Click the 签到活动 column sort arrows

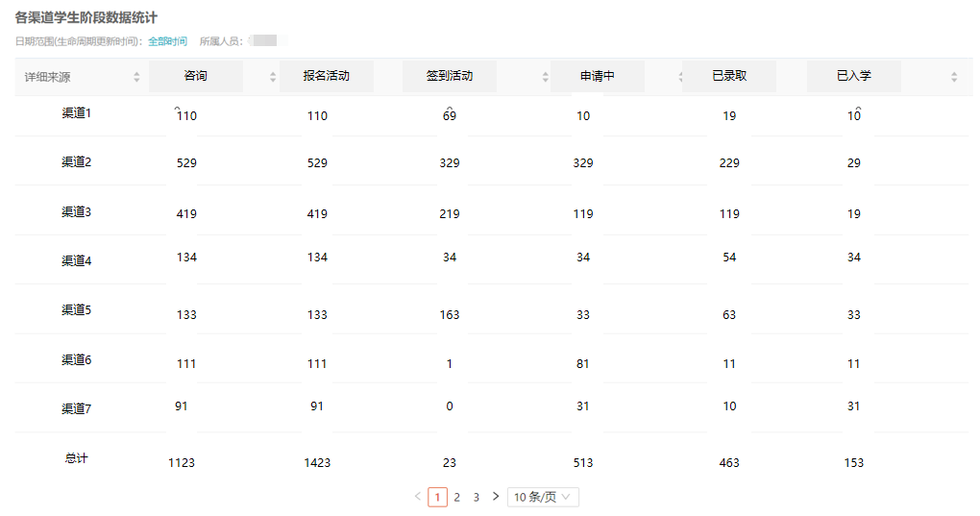[x=546, y=77]
